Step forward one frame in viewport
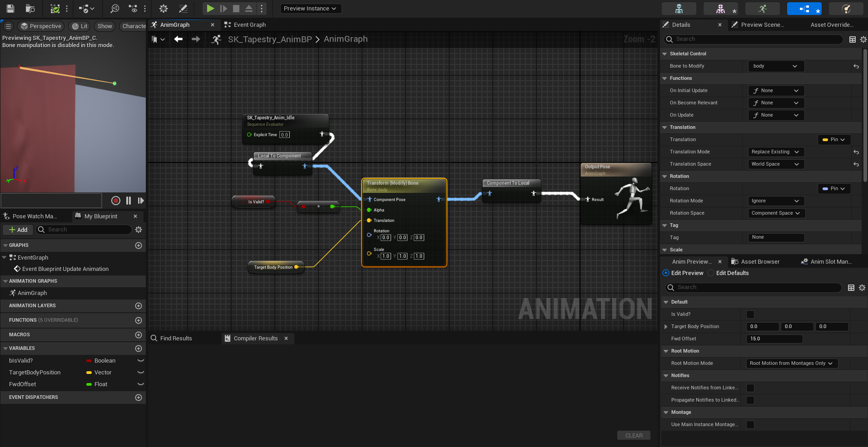The width and height of the screenshot is (868, 447). [141, 201]
